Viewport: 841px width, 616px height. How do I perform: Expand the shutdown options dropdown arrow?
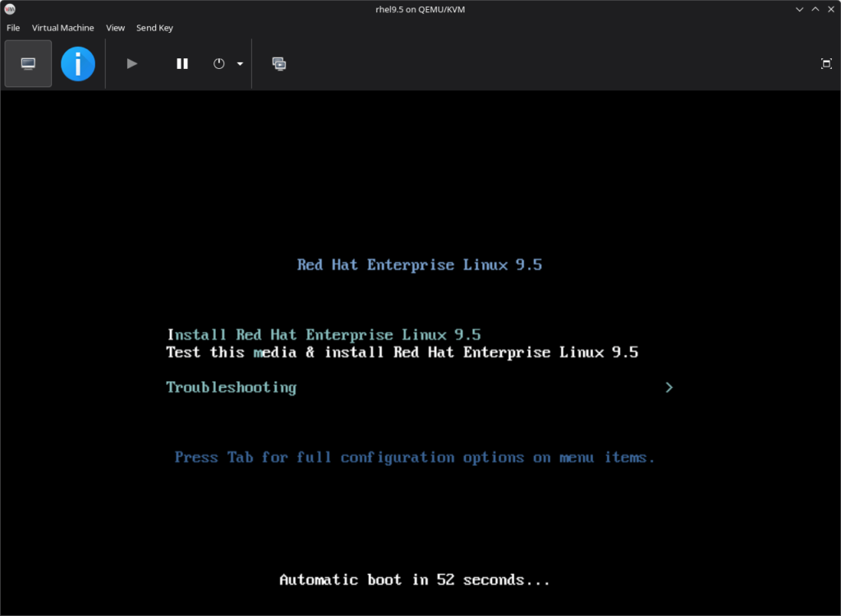pos(240,64)
